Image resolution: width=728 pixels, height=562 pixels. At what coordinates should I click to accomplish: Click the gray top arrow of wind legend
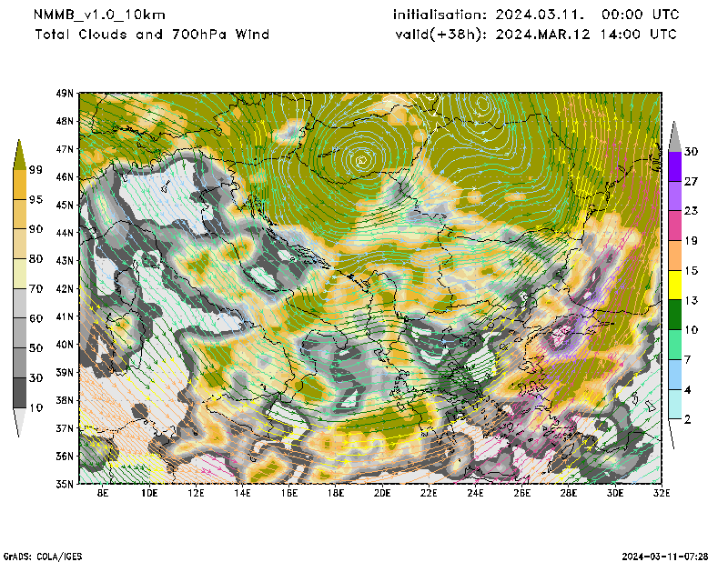click(x=674, y=135)
